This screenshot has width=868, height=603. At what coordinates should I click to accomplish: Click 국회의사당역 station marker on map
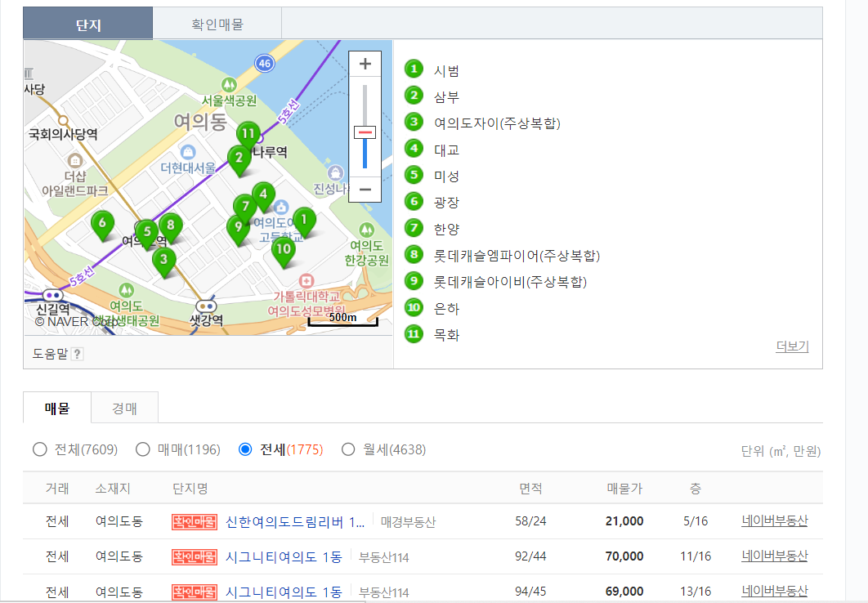(64, 120)
